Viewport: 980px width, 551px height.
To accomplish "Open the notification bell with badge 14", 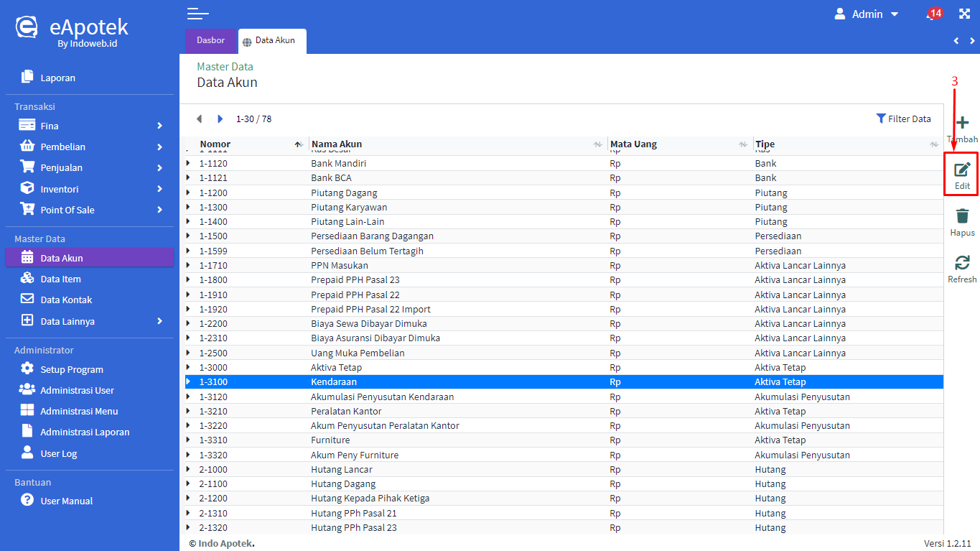I will (932, 14).
